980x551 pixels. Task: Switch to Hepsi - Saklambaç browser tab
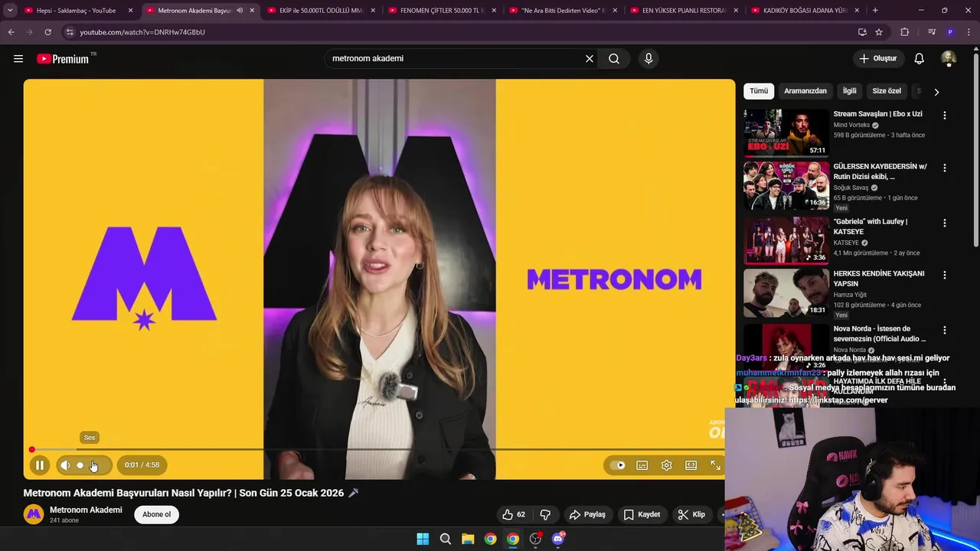(x=79, y=11)
